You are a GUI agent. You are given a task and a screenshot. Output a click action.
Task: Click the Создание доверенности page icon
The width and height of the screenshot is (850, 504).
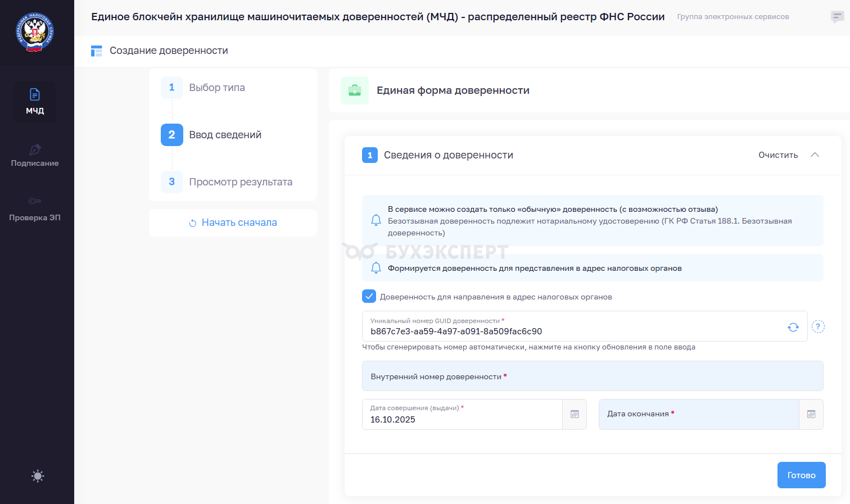tap(97, 51)
